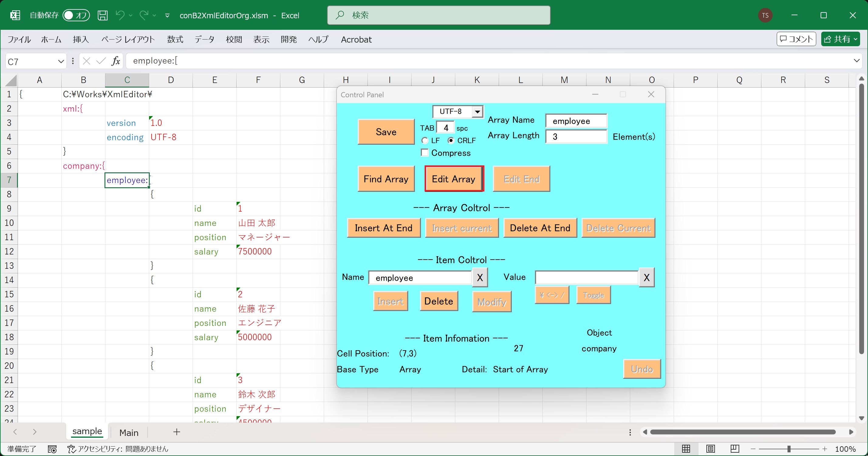The height and width of the screenshot is (456, 868).
Task: Click the insert function fx icon
Action: [x=116, y=61]
